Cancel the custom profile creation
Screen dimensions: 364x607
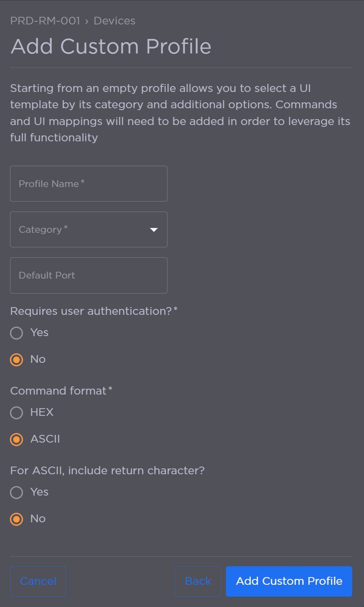(38, 581)
